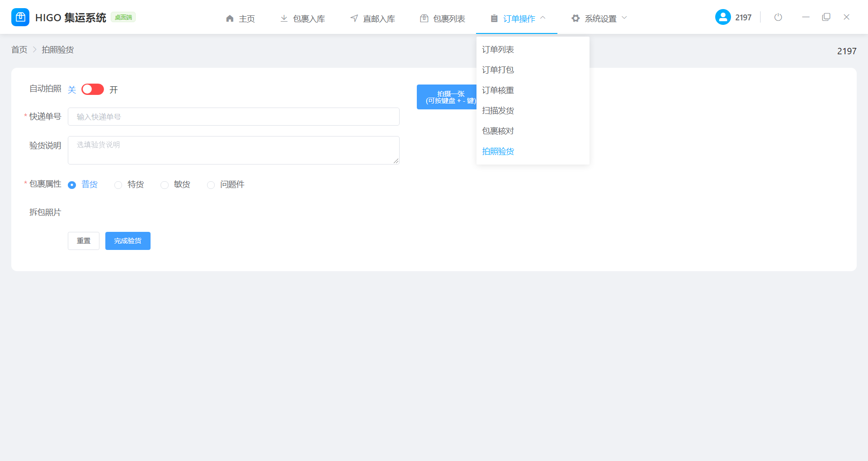Screen dimensions: 868x461
Task: Click the 2197 username in header
Action: [x=743, y=18]
